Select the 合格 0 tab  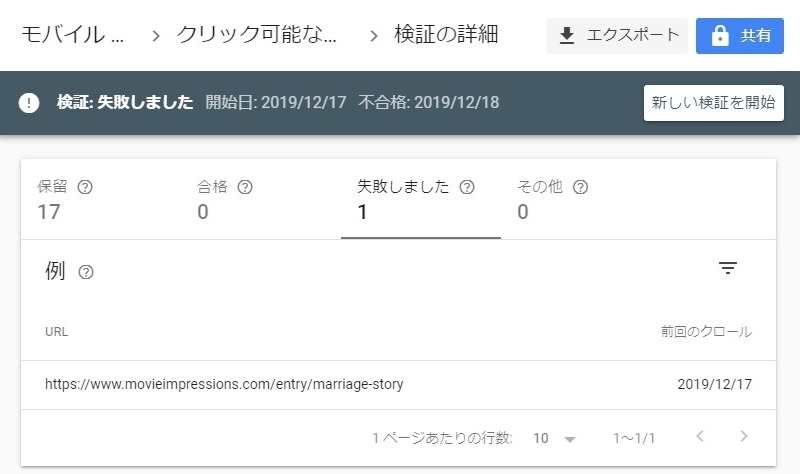point(261,199)
